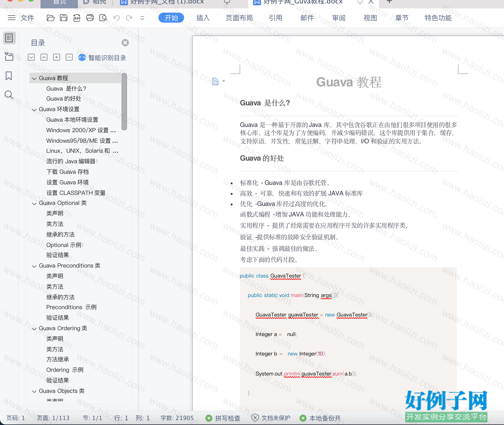The height and width of the screenshot is (425, 504).
Task: Select the outline panel icon in sidebar
Action: coord(9,38)
